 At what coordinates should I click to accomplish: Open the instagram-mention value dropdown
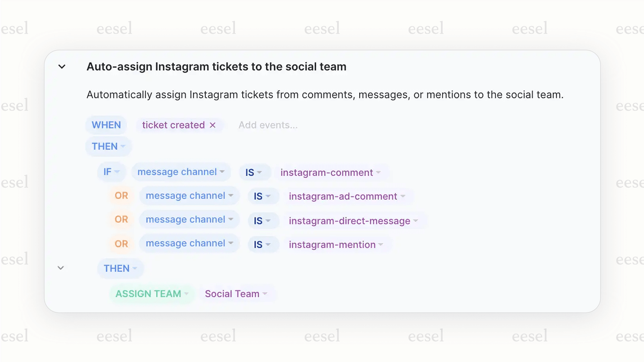pos(337,244)
